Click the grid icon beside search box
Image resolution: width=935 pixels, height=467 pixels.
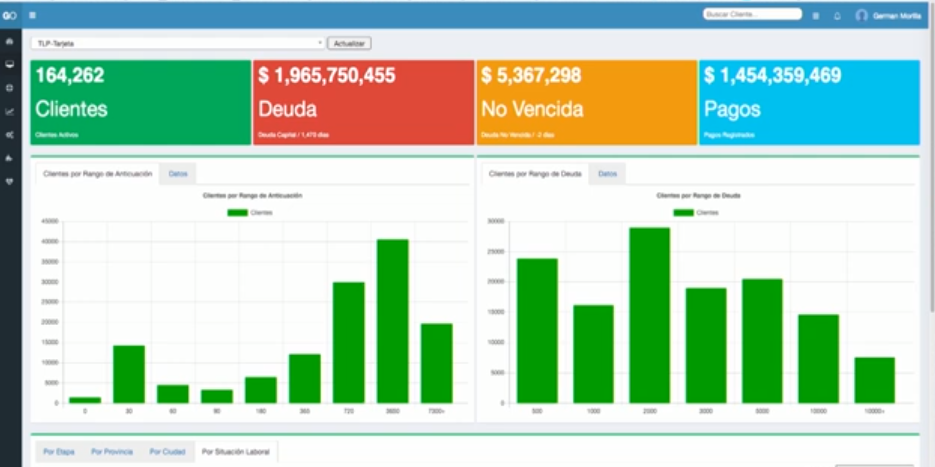pos(816,16)
